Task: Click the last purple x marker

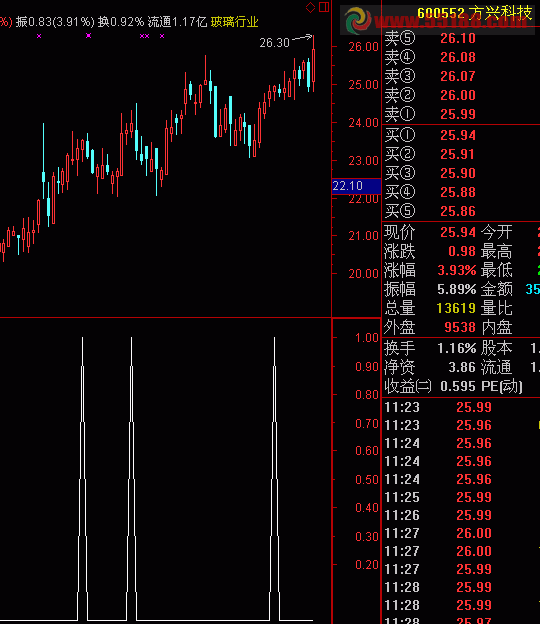Action: click(x=162, y=36)
